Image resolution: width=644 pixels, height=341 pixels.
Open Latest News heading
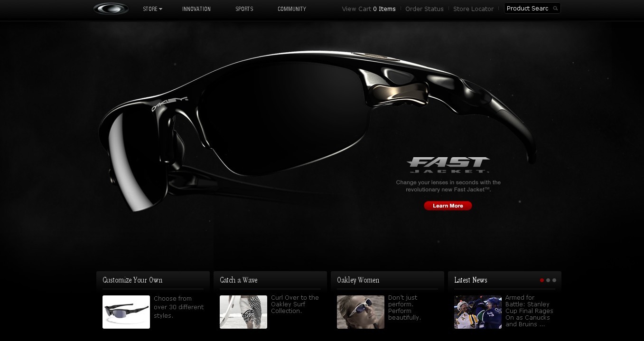click(471, 280)
